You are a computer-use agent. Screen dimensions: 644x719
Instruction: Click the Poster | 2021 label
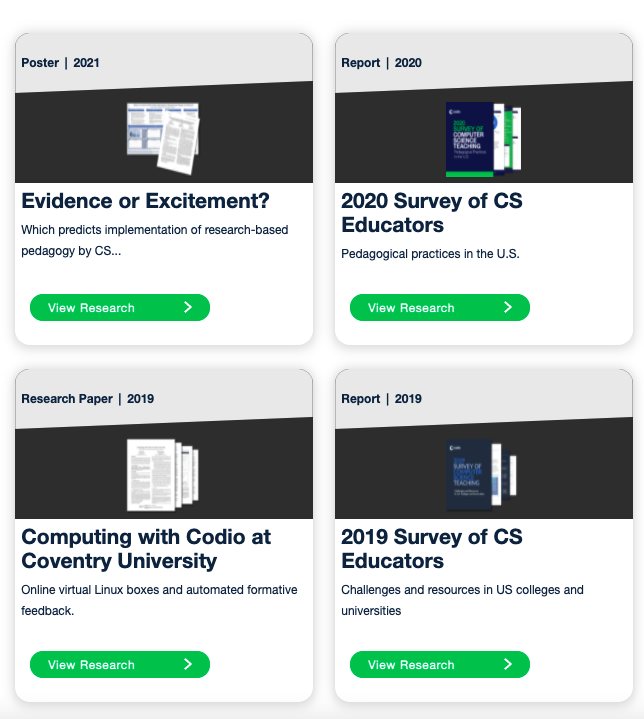pyautogui.click(x=60, y=63)
